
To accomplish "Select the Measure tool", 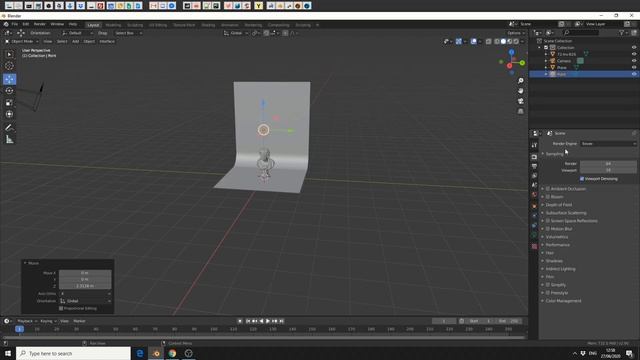I will point(9,140).
